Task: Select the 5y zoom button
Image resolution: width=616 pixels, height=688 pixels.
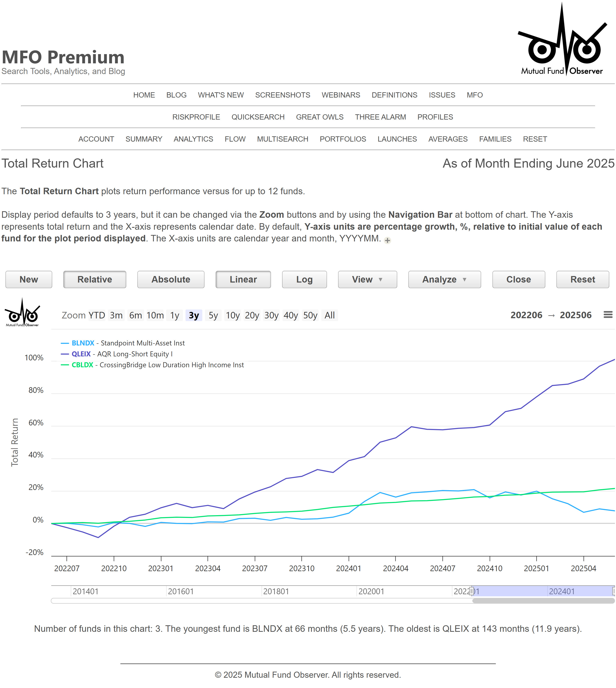Action: [x=213, y=315]
